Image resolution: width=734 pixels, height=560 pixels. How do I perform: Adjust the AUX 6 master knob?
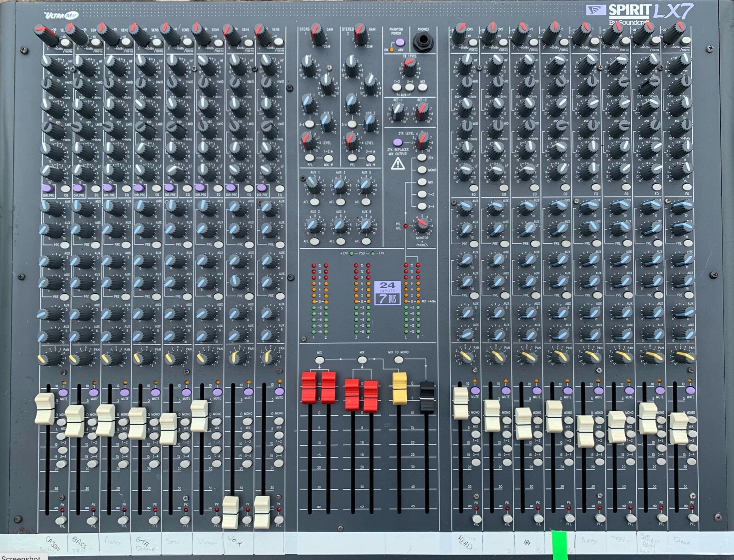point(366,225)
